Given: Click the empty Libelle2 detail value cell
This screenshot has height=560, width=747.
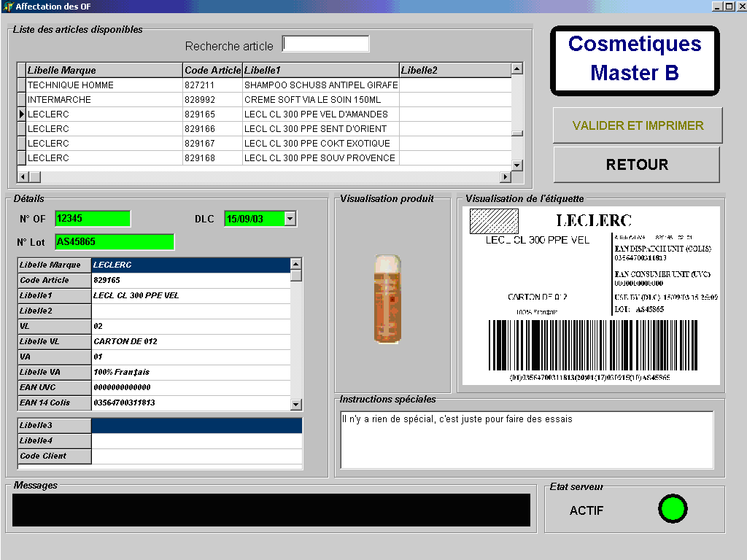Looking at the screenshot, I should point(190,311).
